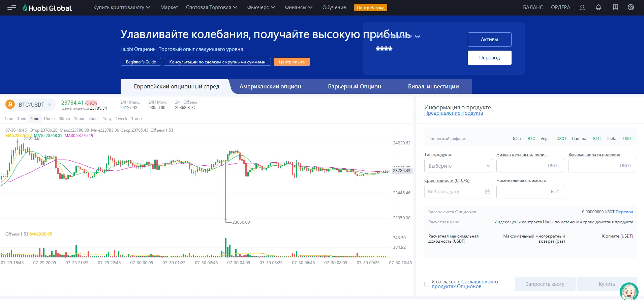Expand the 'Фьючерс' menu
The image size is (644, 304).
coord(261,7)
